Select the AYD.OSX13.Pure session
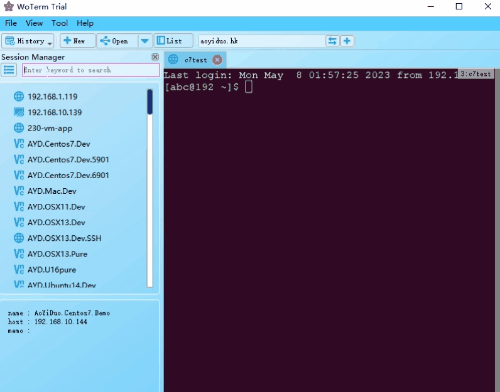The height and width of the screenshot is (392, 500). (x=57, y=254)
